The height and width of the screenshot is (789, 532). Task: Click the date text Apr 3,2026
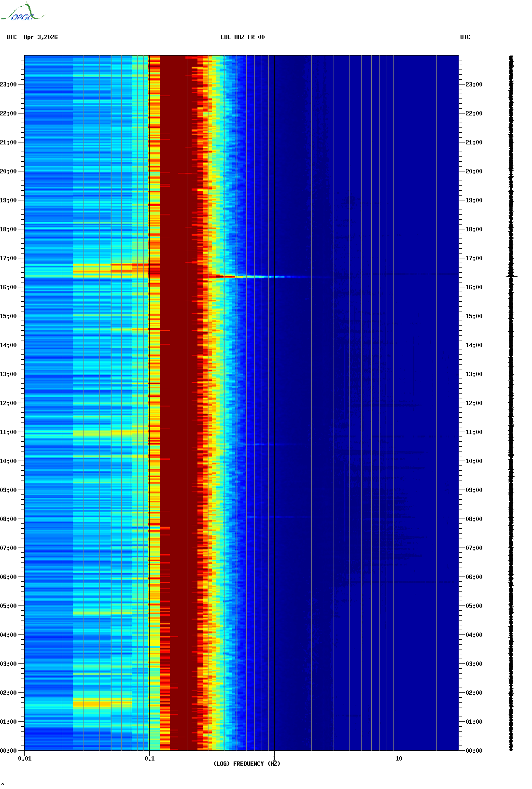41,37
